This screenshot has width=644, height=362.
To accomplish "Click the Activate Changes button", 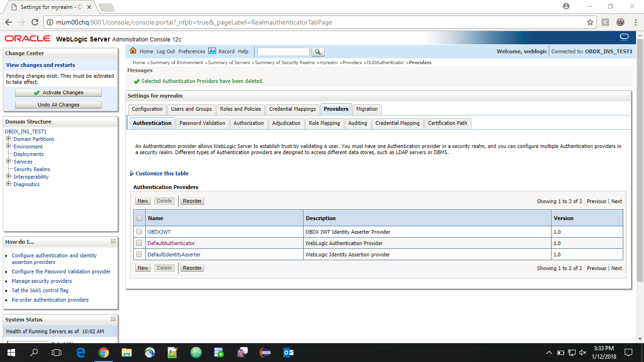I will [58, 93].
